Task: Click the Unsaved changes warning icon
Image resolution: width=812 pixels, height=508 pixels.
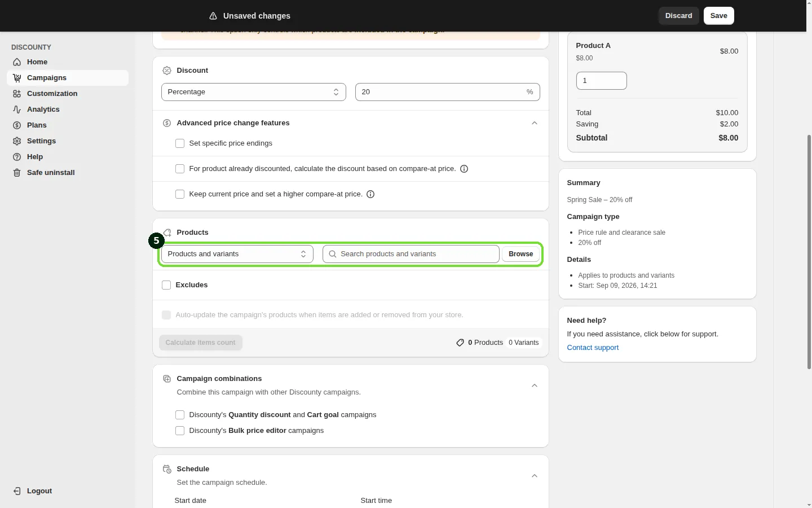Action: click(x=213, y=16)
